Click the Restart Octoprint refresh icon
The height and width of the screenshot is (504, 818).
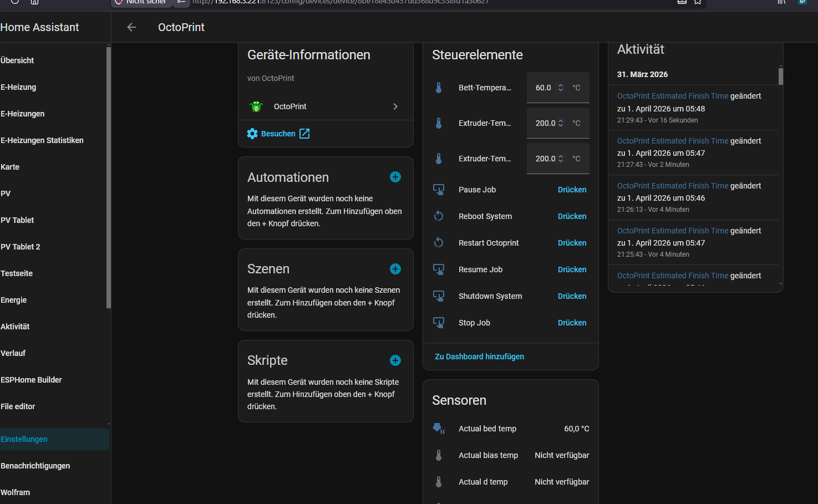tap(439, 242)
